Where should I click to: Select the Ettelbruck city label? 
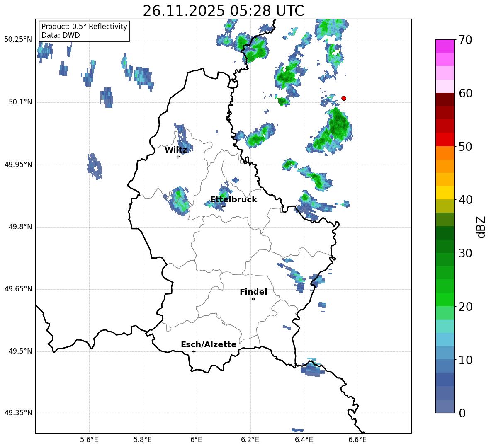click(233, 199)
